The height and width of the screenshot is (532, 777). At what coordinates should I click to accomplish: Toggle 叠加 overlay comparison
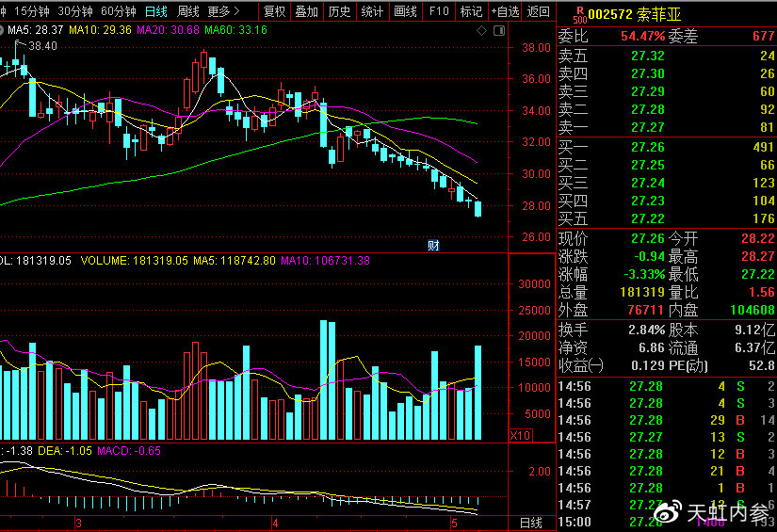tap(306, 11)
